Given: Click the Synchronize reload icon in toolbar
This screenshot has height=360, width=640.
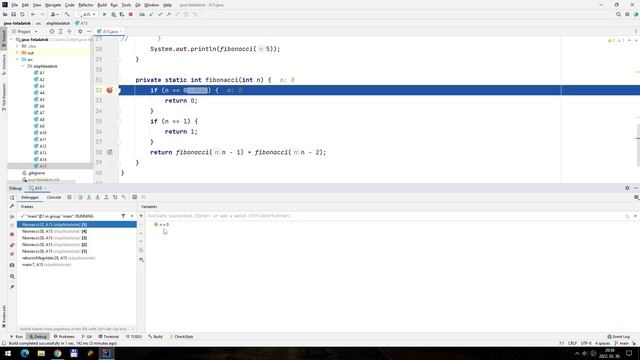Looking at the screenshot, I should coord(22,14).
